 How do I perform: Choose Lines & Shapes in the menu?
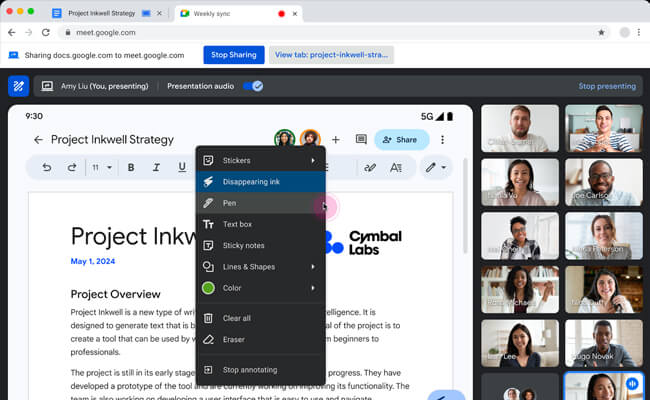(x=261, y=267)
